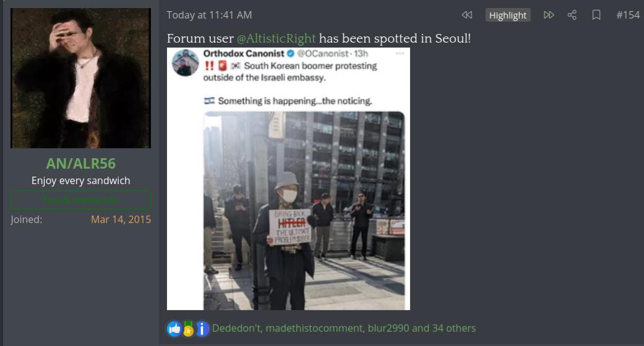644x346 pixels.
Task: Click the Today at 11:41 AM timestamp
Action: tap(209, 15)
